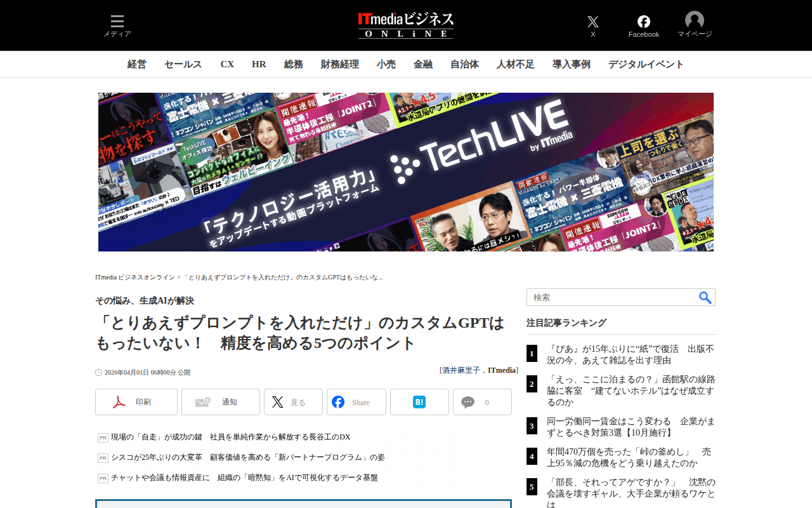Open ITmedia ビジネスオンライン breadcrumb link
The width and height of the screenshot is (812, 508).
coord(135,277)
